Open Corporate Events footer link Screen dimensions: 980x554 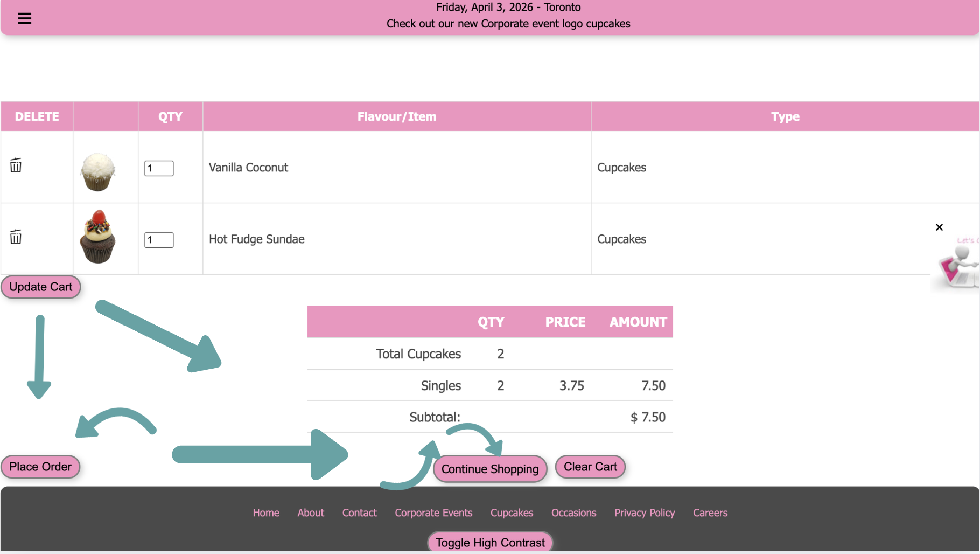[x=433, y=513]
